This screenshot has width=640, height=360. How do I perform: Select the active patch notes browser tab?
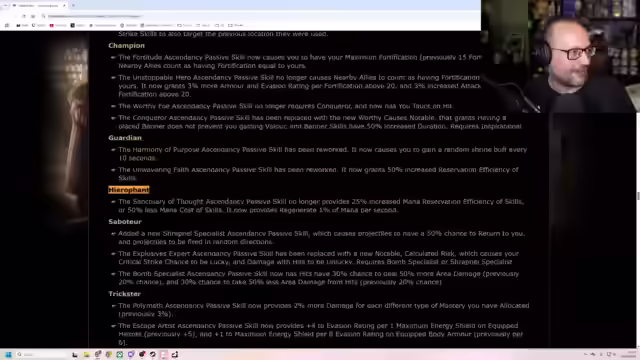[39, 6]
